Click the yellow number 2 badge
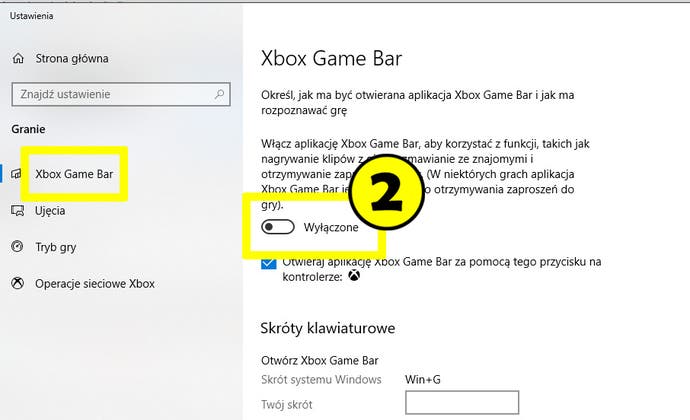 click(x=386, y=192)
